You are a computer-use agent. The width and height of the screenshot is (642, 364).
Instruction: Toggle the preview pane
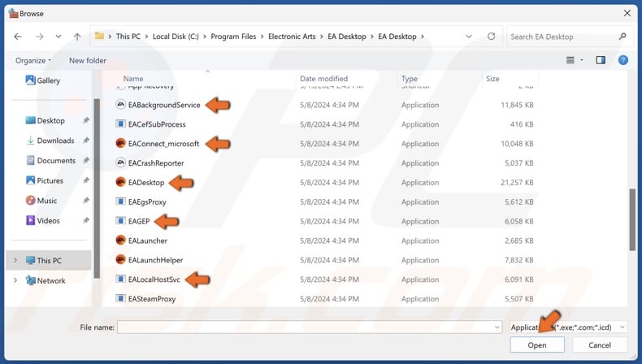point(601,60)
